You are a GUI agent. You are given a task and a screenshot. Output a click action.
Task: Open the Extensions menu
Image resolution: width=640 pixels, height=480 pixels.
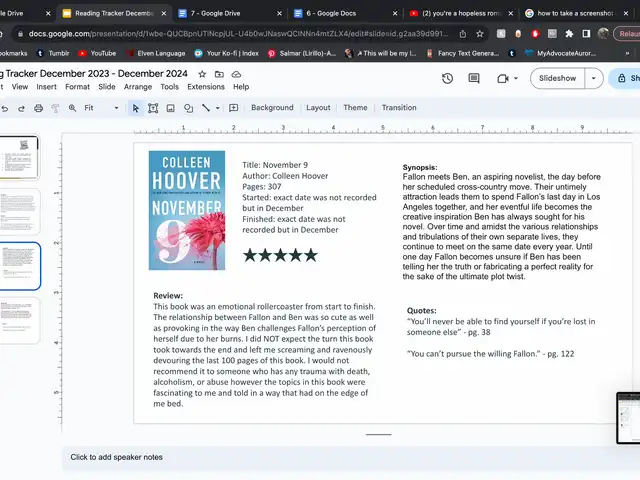point(206,87)
